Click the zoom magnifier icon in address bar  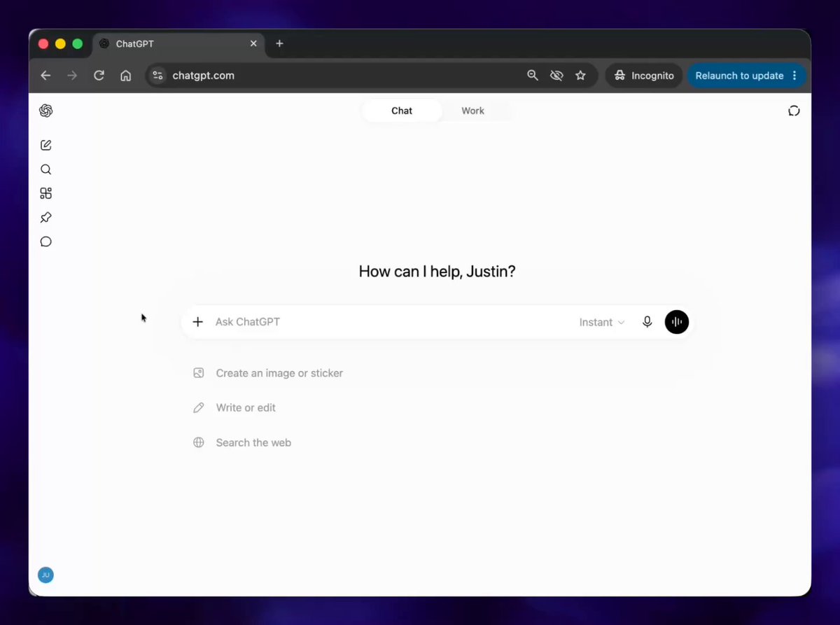pos(533,76)
